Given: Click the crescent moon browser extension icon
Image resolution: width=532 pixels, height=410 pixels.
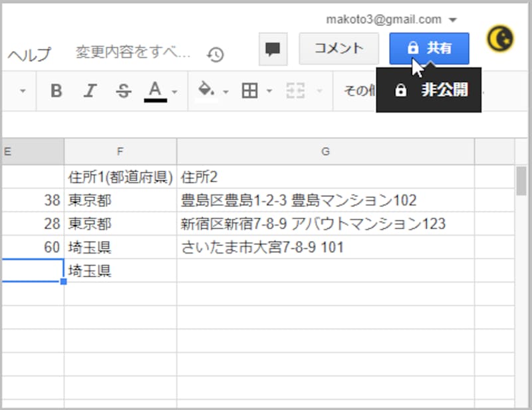Looking at the screenshot, I should (499, 38).
